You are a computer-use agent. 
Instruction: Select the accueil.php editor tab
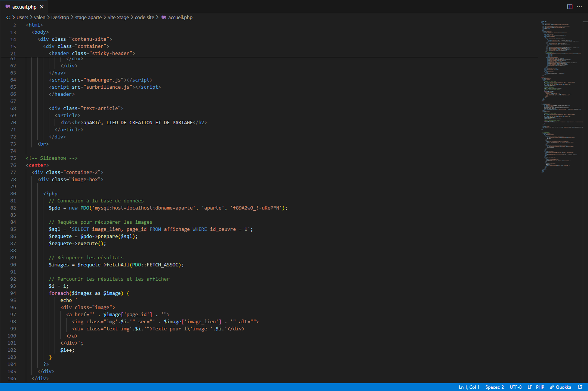coord(24,7)
